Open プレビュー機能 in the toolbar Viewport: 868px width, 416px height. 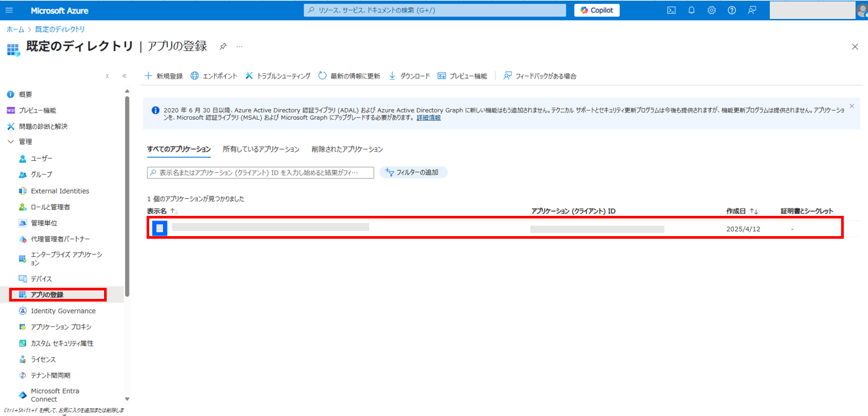pyautogui.click(x=462, y=76)
